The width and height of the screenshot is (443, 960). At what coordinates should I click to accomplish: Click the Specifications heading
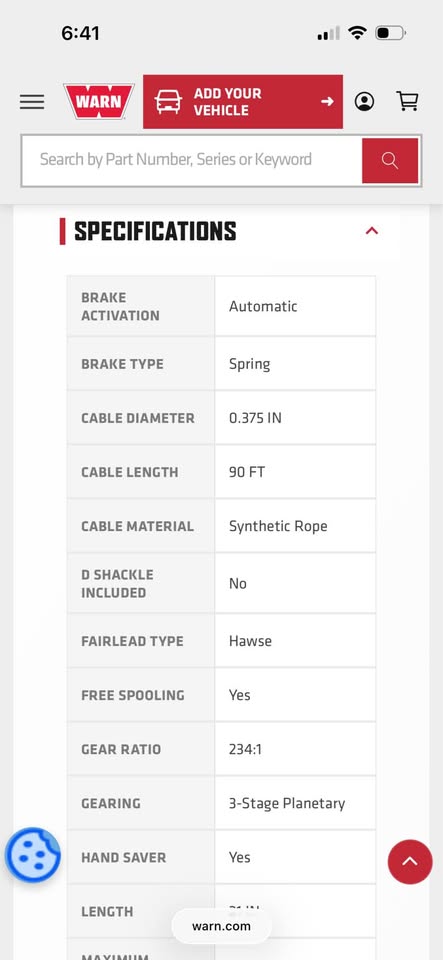tap(155, 231)
